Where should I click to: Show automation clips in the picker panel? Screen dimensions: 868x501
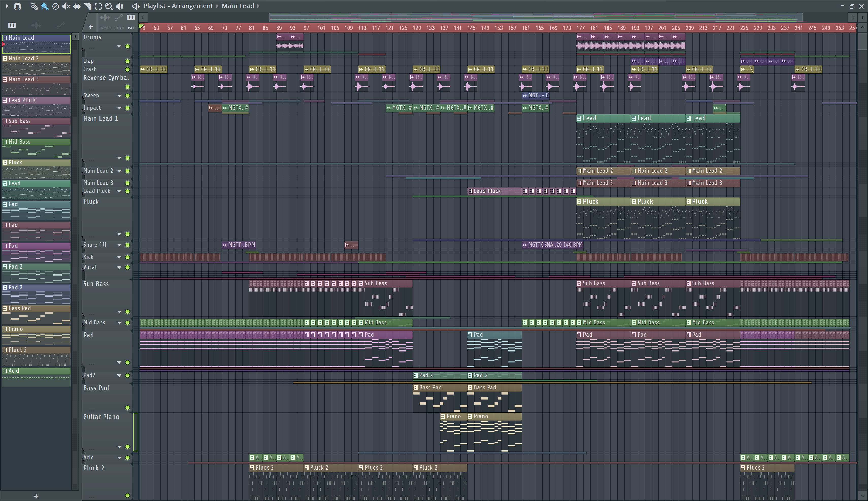(60, 25)
